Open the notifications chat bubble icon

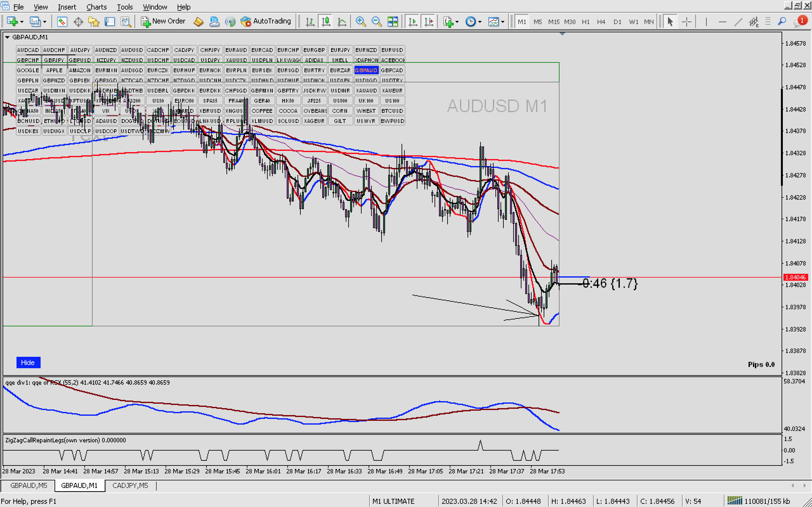point(799,22)
